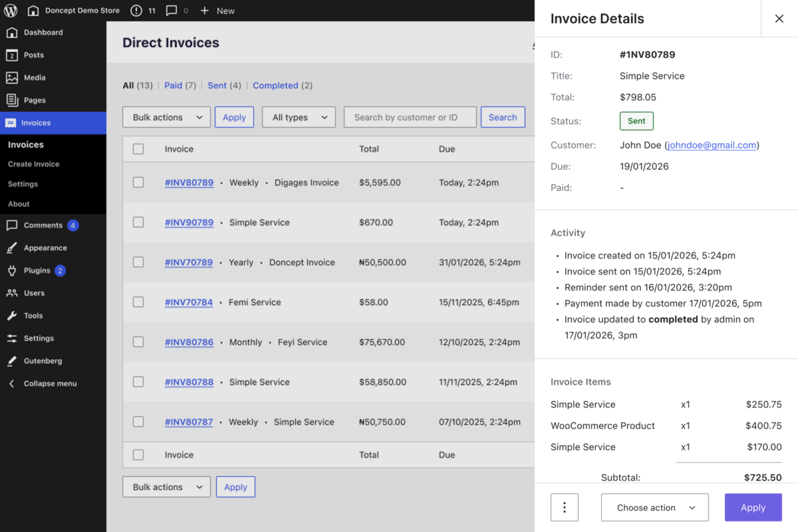Screen dimensions: 798x532
Task: Close the Invoice Details panel
Action: tap(779, 19)
